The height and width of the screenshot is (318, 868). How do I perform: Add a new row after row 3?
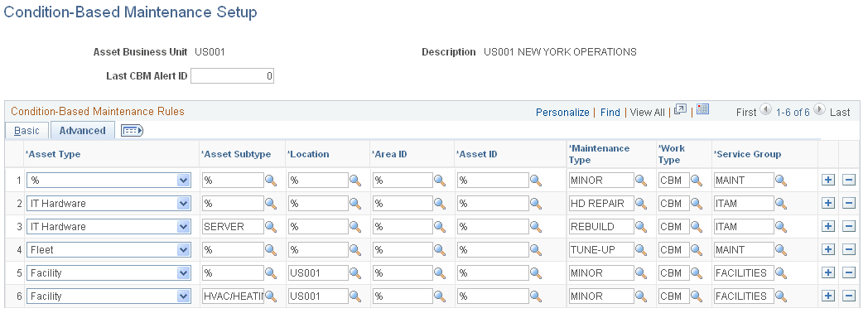pos(827,227)
